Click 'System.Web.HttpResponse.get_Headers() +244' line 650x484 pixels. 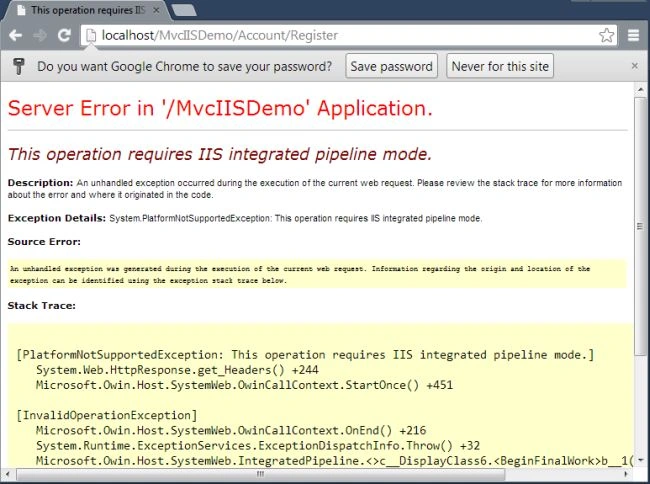pos(177,370)
